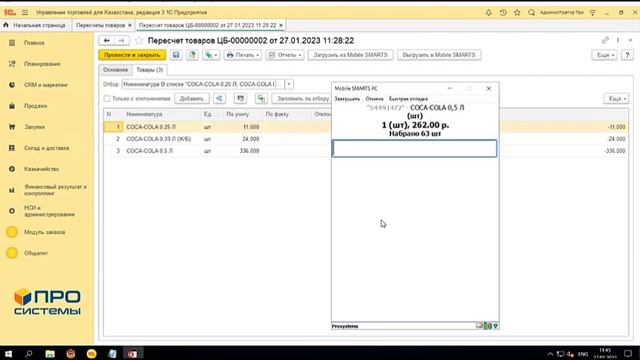Open Склад и доставка section
The height and width of the screenshot is (360, 640).
coord(46,148)
